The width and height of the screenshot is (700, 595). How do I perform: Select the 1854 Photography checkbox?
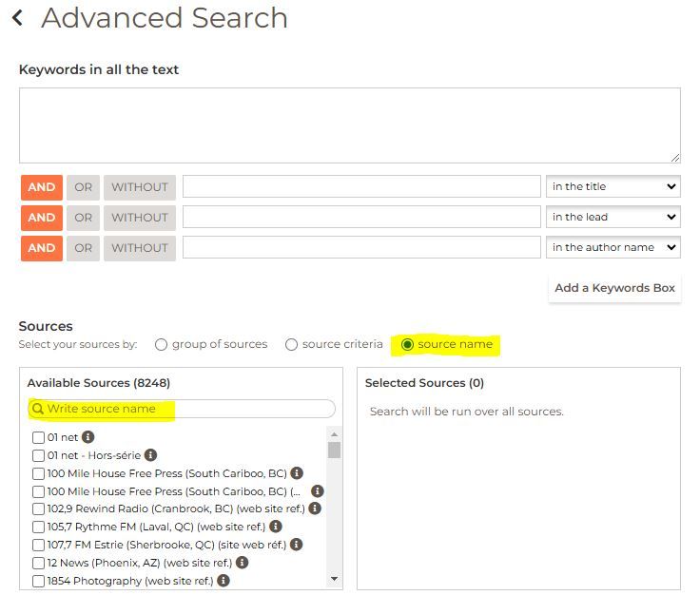(39, 581)
